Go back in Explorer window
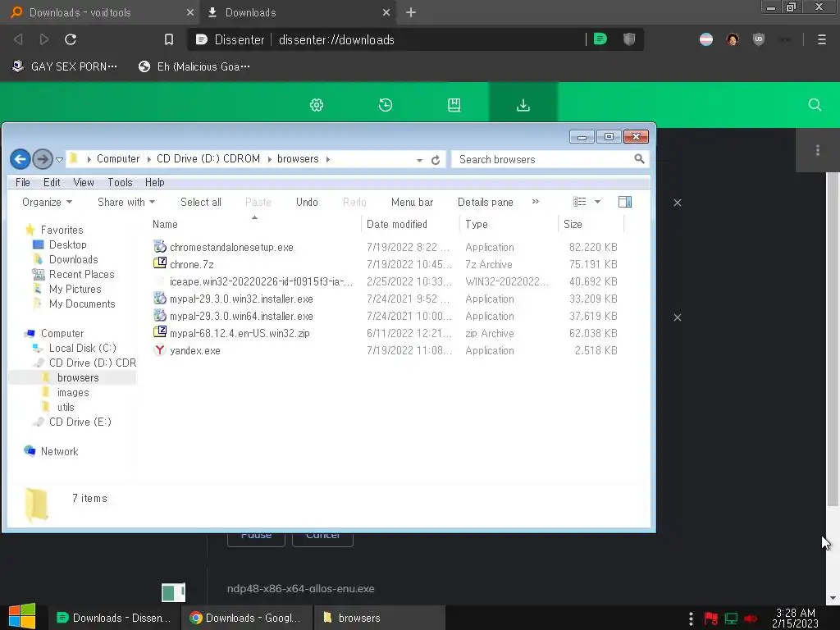 (x=21, y=159)
